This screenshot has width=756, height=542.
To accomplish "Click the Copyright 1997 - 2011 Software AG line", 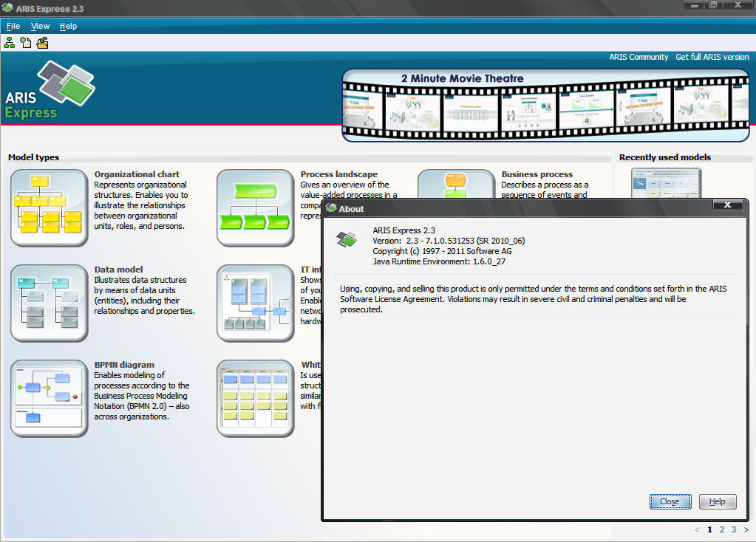I will click(x=442, y=251).
